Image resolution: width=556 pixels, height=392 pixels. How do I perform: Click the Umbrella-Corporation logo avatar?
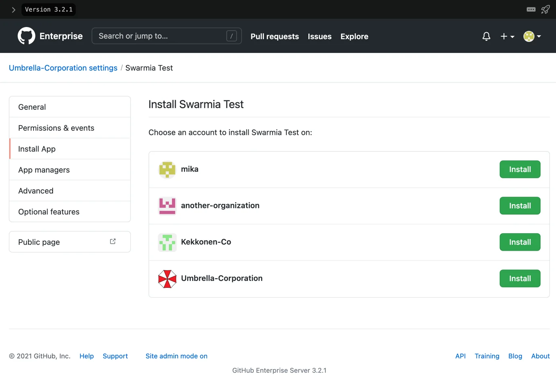pyautogui.click(x=167, y=279)
